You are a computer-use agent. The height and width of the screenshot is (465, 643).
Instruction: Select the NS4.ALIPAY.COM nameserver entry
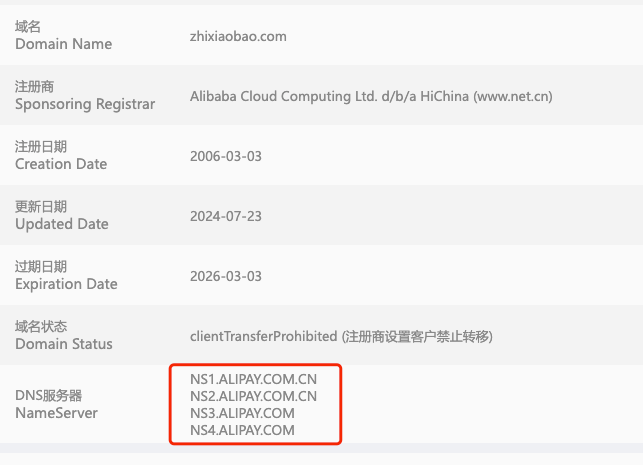[x=242, y=430]
